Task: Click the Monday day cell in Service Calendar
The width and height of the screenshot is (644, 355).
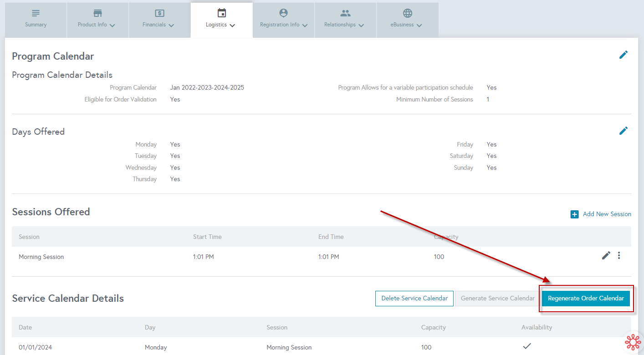Action: click(x=156, y=347)
